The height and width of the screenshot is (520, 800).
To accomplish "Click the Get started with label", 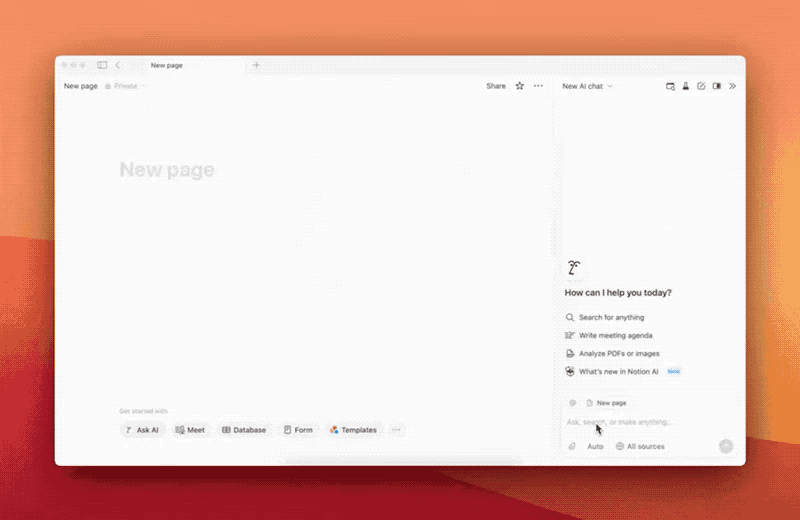I will (143, 411).
